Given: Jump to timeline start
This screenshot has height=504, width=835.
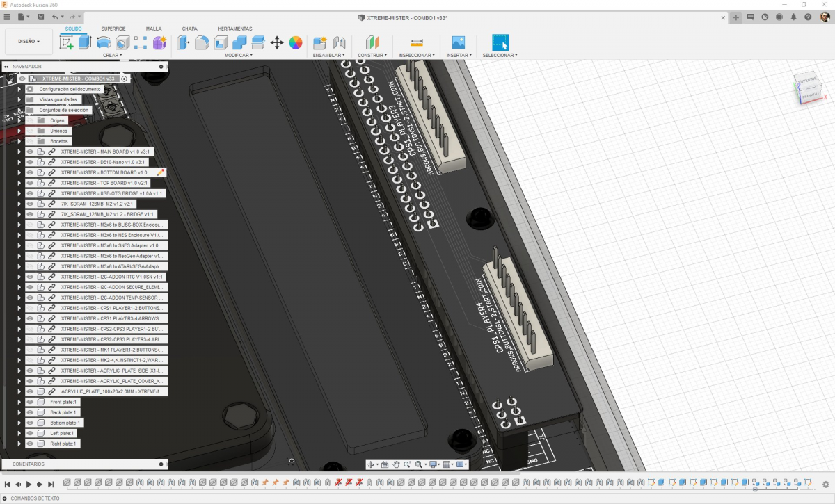Looking at the screenshot, I should point(8,484).
